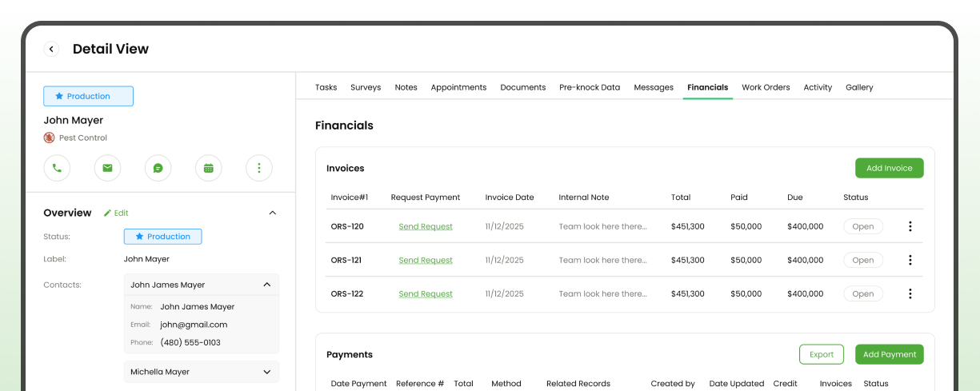Click the Invoice Date column header

(x=510, y=197)
